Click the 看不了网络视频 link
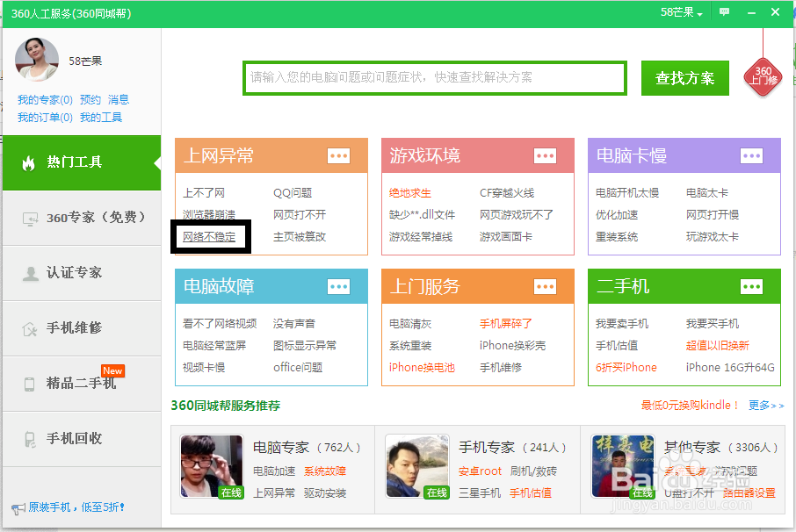Viewport: 796px width, 532px height. point(220,324)
